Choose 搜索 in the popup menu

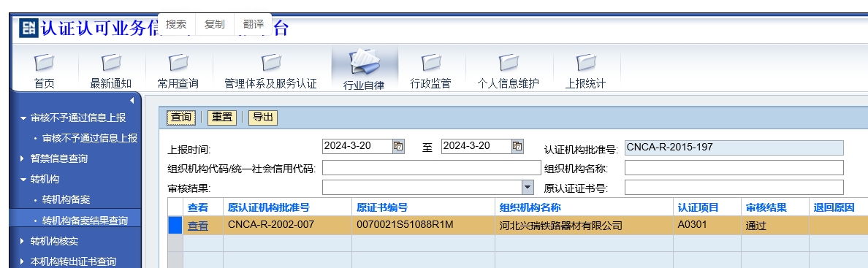[176, 24]
